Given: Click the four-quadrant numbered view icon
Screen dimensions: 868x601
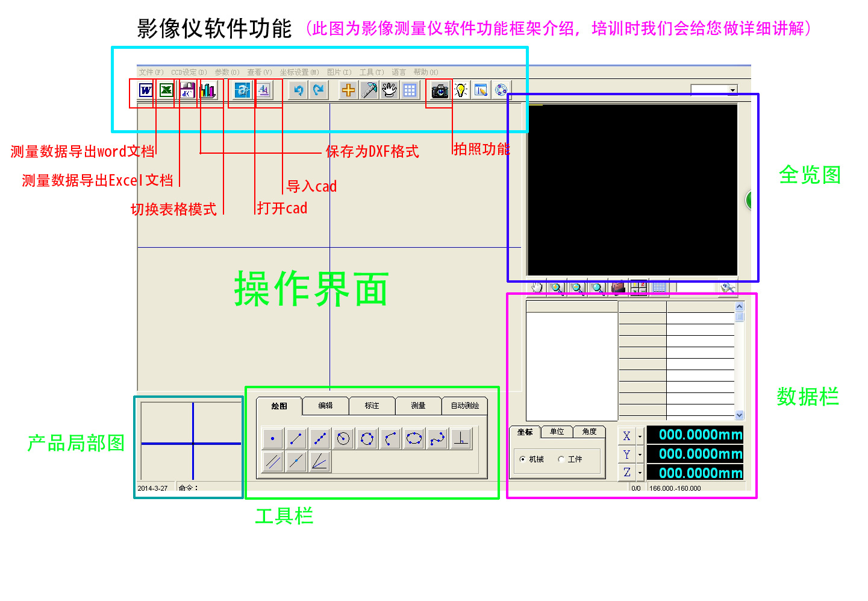Looking at the screenshot, I should (x=639, y=288).
